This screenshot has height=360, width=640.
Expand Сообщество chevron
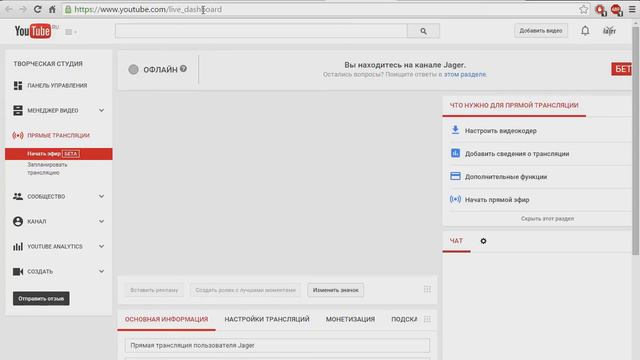coord(101,196)
